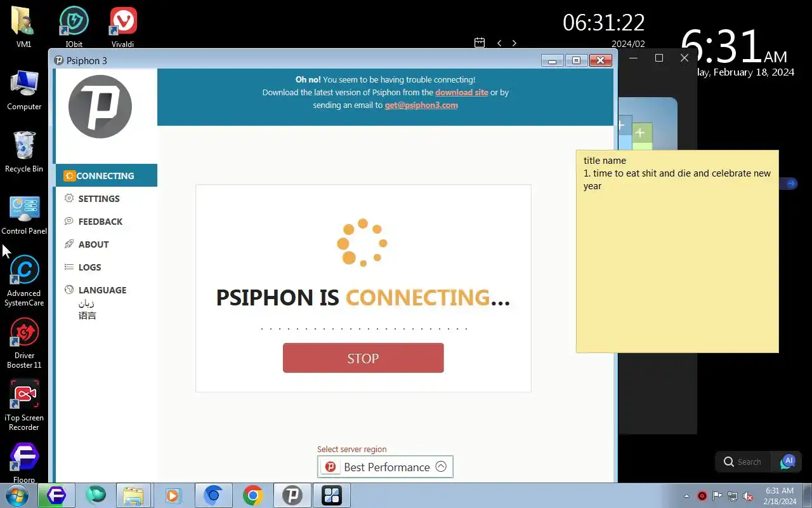Image resolution: width=812 pixels, height=508 pixels.
Task: Open the Computer desktop icon
Action: (x=24, y=90)
